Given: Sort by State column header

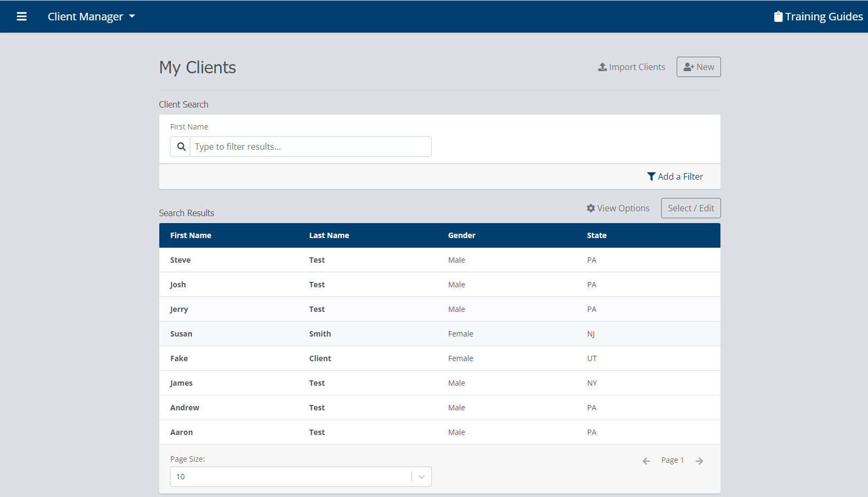Looking at the screenshot, I should pyautogui.click(x=596, y=235).
